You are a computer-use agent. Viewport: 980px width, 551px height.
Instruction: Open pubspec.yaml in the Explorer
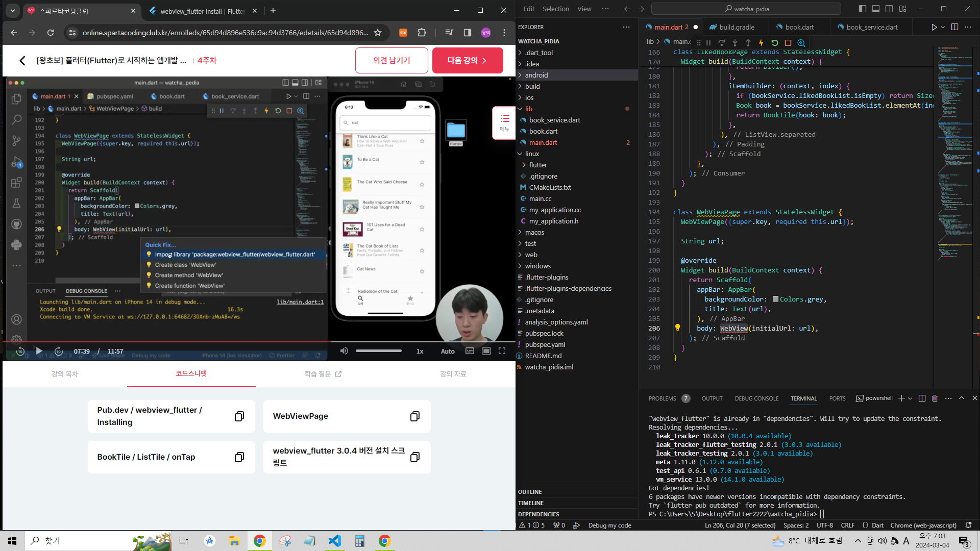pyautogui.click(x=577, y=344)
